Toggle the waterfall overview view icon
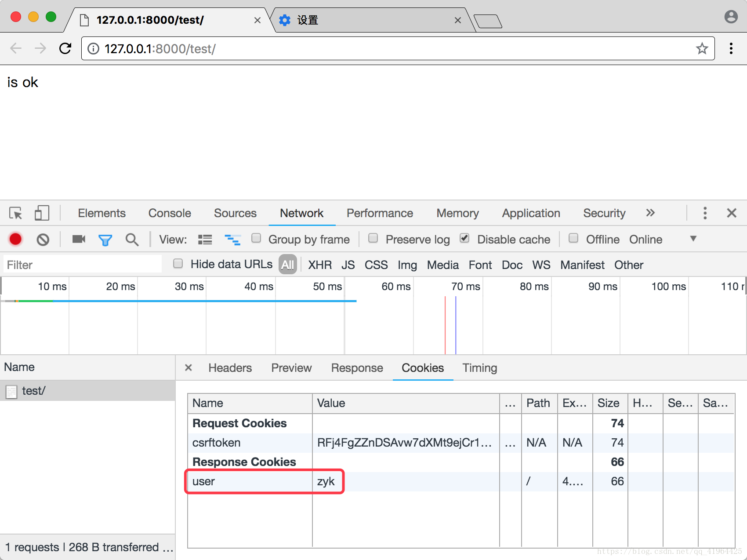 click(x=232, y=240)
